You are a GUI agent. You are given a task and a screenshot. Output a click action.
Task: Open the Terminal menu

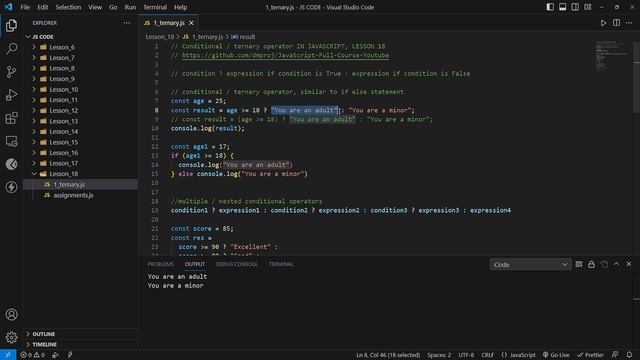point(155,7)
